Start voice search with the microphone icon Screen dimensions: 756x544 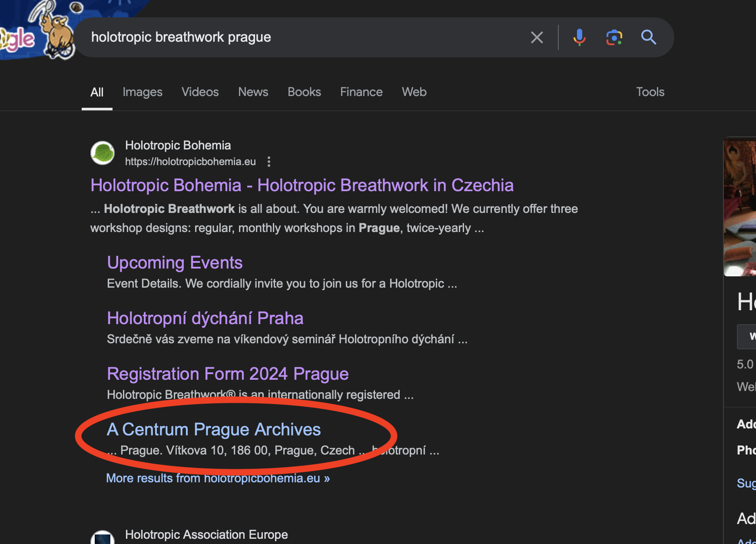[x=579, y=37]
